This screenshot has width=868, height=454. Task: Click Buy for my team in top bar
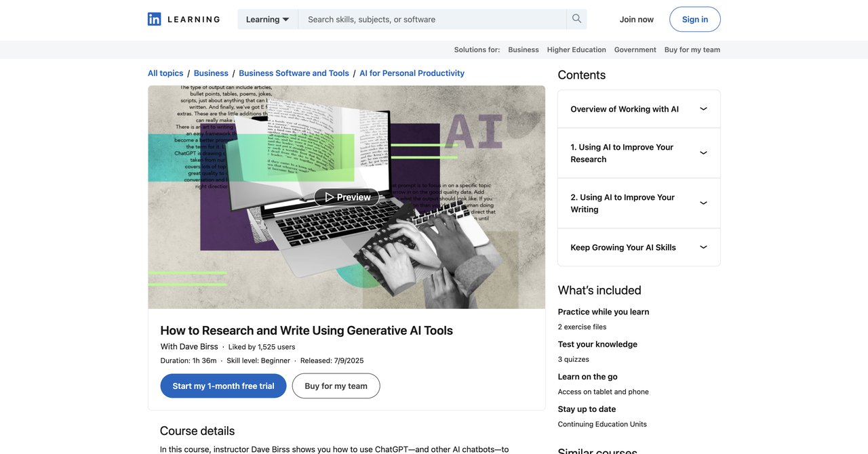pyautogui.click(x=692, y=49)
